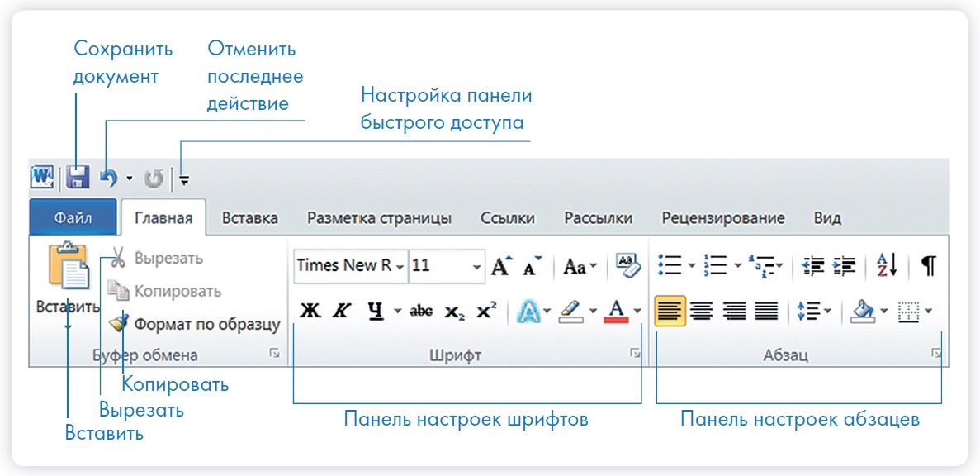Apply subscript formatting
This screenshot has width=980, height=476.
click(454, 312)
